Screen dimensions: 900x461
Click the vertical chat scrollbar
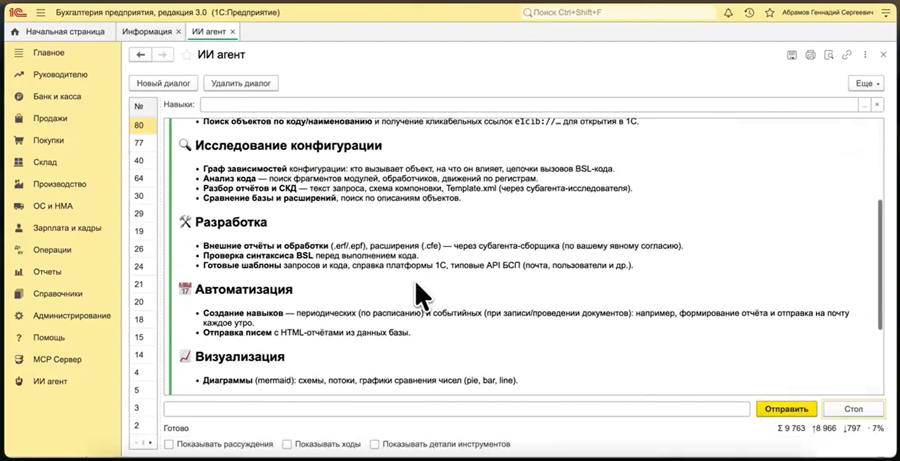[880, 264]
